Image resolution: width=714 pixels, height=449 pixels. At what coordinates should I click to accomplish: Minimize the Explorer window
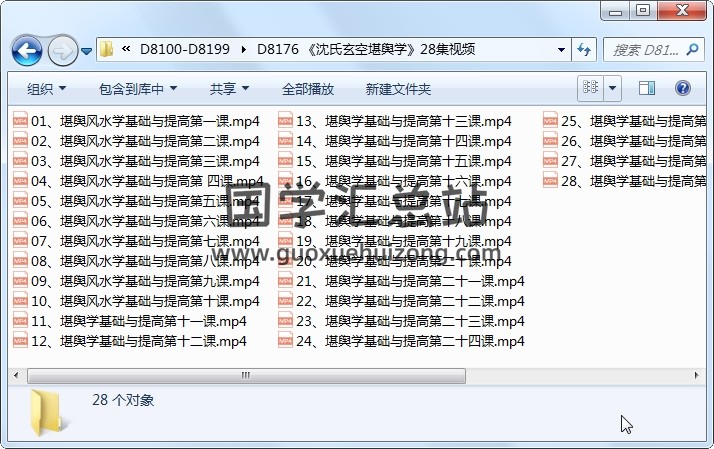click(615, 11)
